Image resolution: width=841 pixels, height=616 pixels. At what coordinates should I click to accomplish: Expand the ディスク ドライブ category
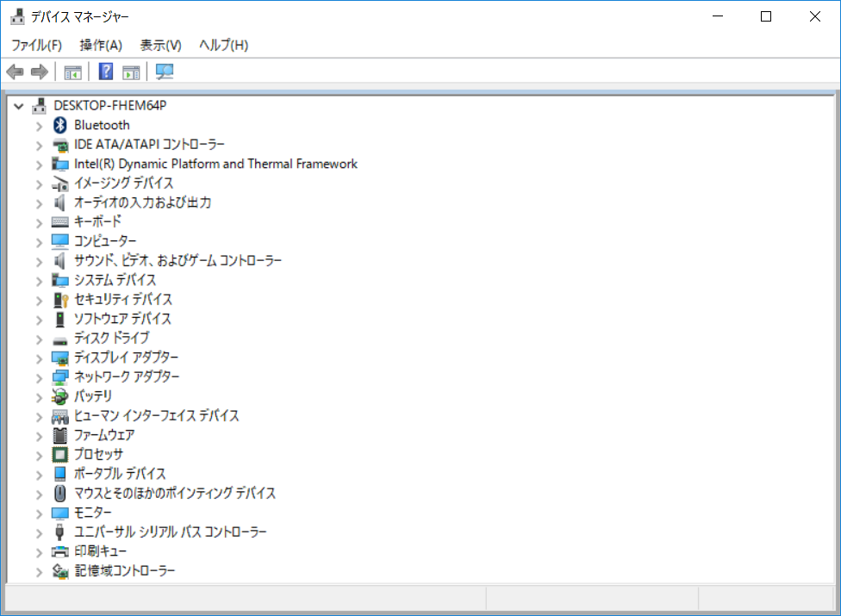[x=39, y=339]
